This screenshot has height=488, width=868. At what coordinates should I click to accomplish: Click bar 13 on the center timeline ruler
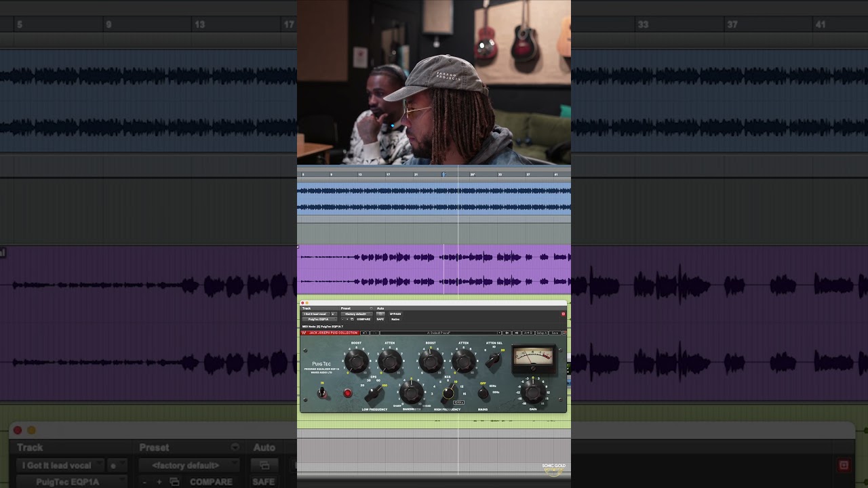[x=360, y=174]
